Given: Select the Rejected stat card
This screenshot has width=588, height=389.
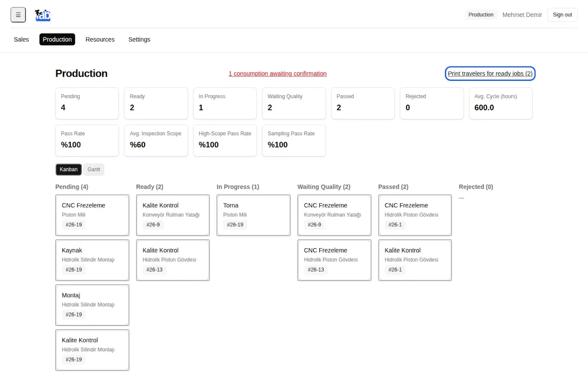Looking at the screenshot, I should 432,103.
